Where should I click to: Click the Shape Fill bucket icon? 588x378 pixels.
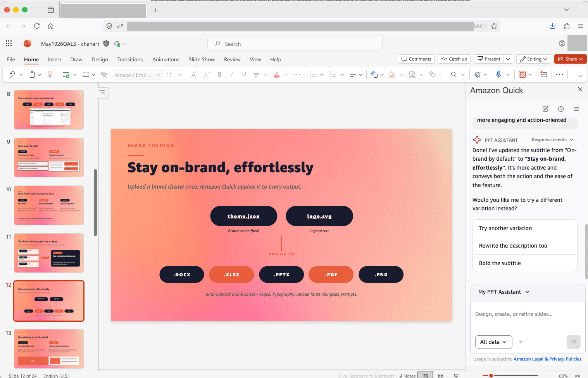click(392, 75)
